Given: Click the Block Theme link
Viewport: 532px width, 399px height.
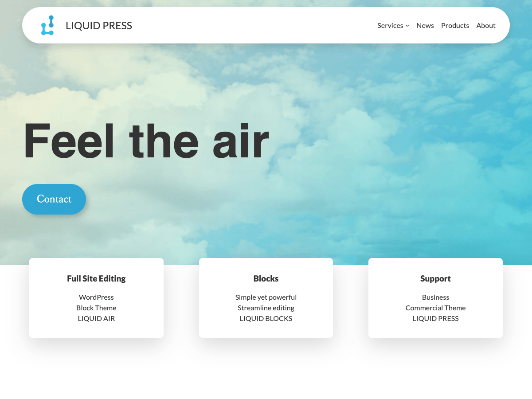Looking at the screenshot, I should [x=96, y=308].
